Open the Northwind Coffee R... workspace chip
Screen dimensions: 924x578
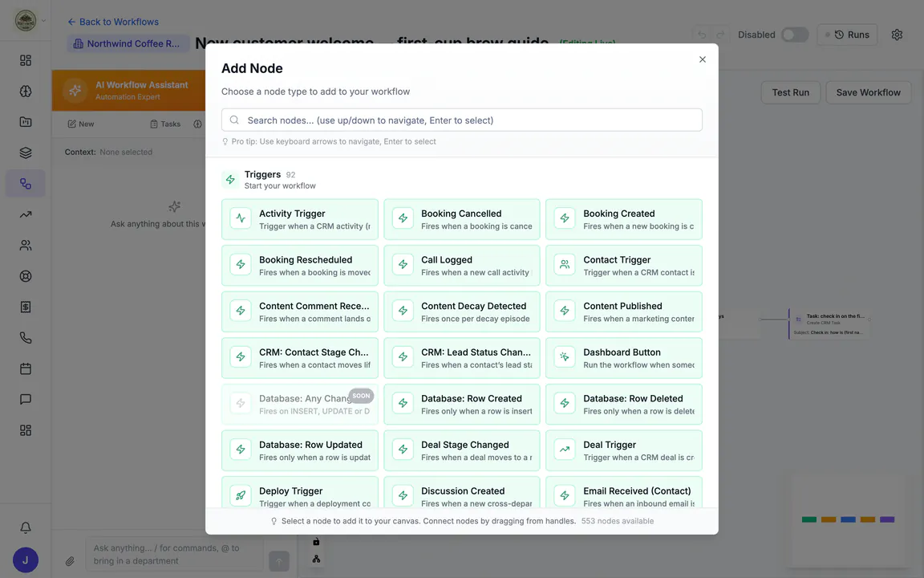point(128,43)
